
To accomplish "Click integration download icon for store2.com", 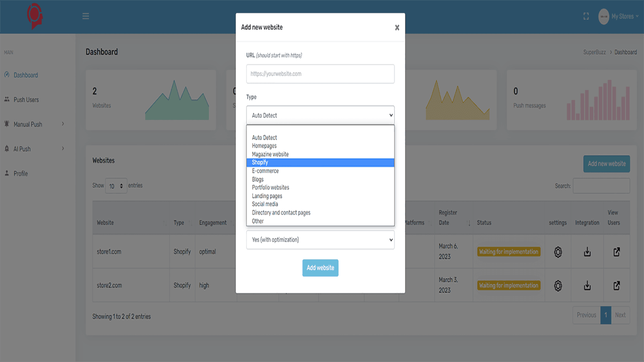I will tap(587, 286).
